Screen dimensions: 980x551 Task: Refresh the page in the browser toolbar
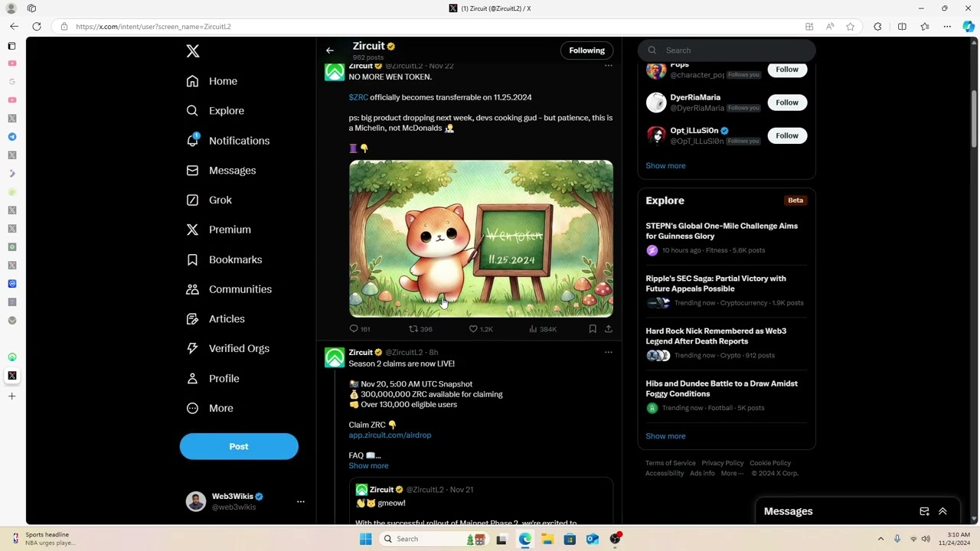tap(36, 27)
